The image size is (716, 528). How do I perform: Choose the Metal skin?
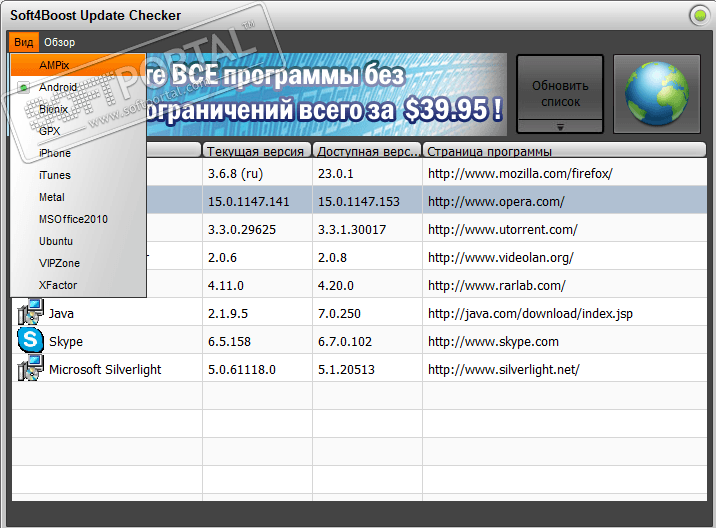coord(78,197)
